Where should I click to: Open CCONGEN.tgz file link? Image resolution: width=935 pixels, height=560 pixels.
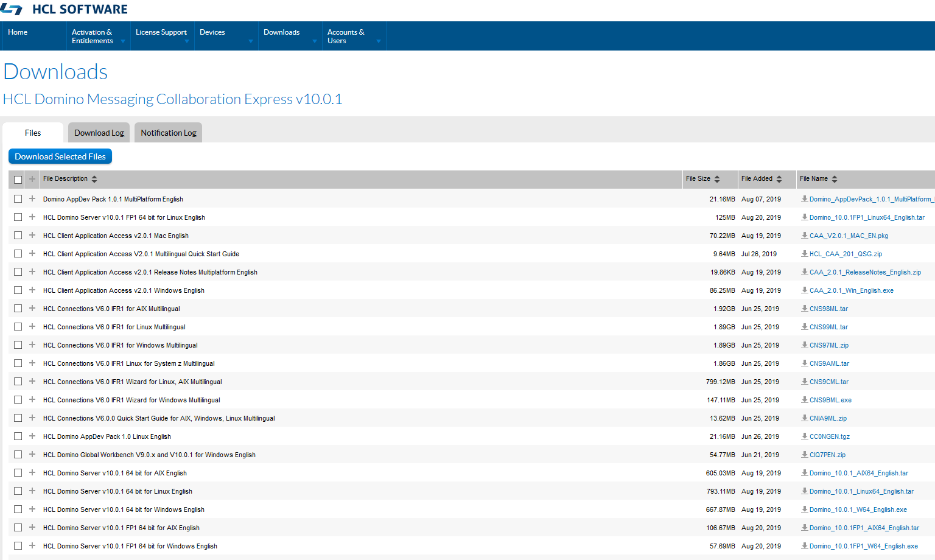pyautogui.click(x=830, y=436)
